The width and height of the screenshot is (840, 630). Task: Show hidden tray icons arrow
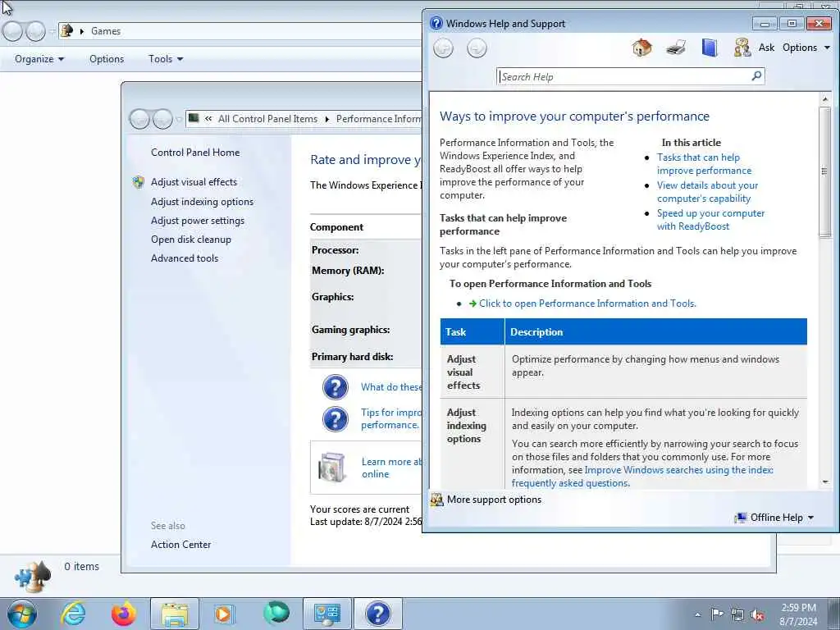697,615
